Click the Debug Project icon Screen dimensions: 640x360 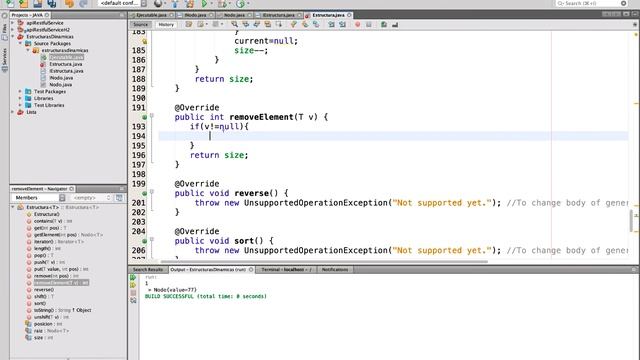tap(222, 4)
